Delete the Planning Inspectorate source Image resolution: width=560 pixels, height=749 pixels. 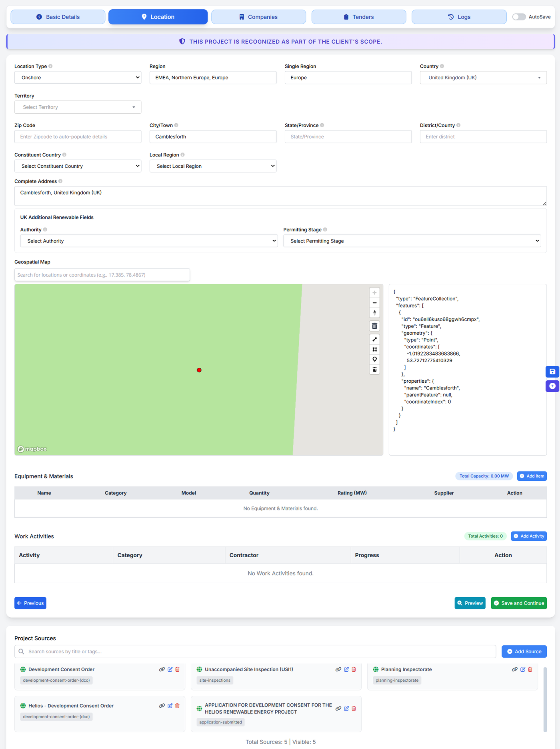coord(530,669)
